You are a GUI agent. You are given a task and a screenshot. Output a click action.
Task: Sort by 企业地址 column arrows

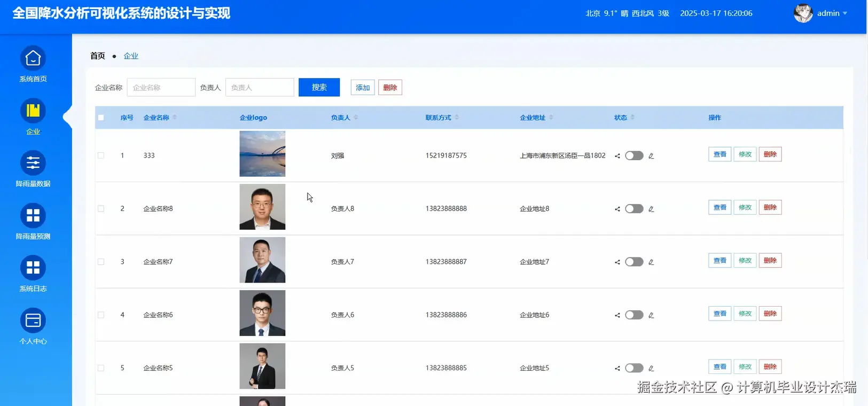tap(551, 118)
